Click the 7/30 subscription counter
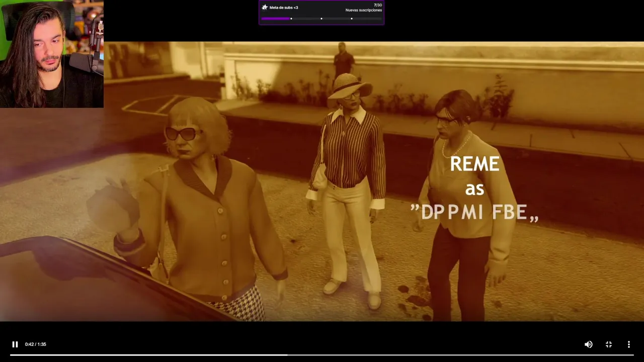This screenshot has width=644, height=362. [378, 5]
